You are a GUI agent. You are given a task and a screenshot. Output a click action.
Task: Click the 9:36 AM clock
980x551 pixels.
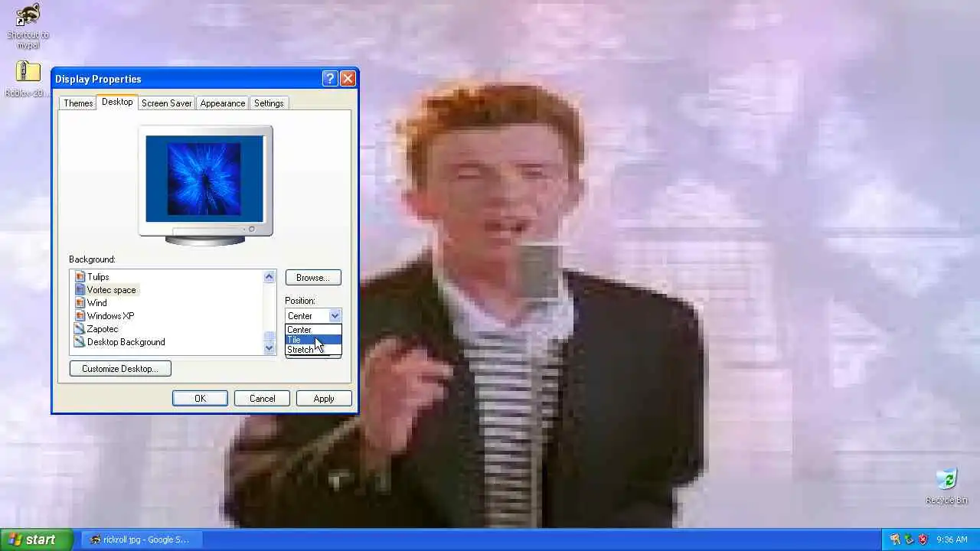952,540
